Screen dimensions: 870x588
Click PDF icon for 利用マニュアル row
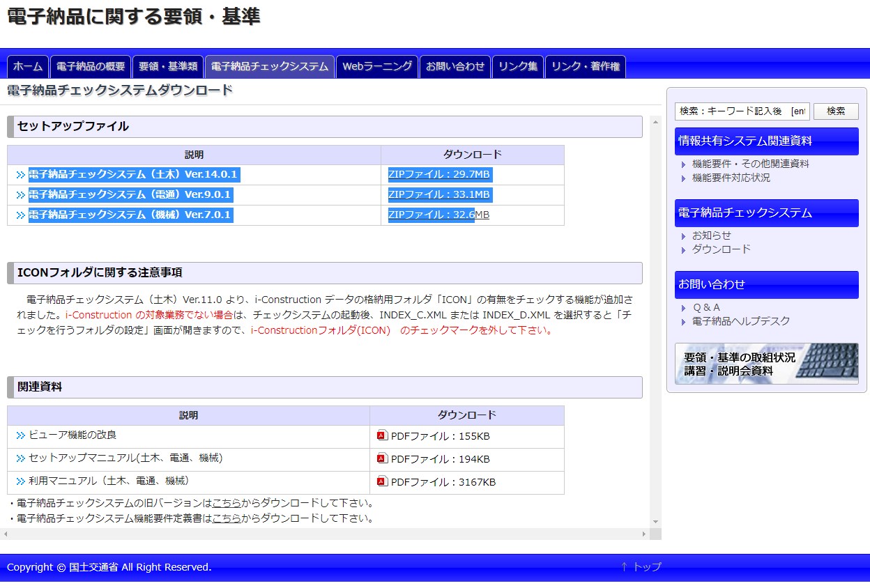tap(381, 481)
